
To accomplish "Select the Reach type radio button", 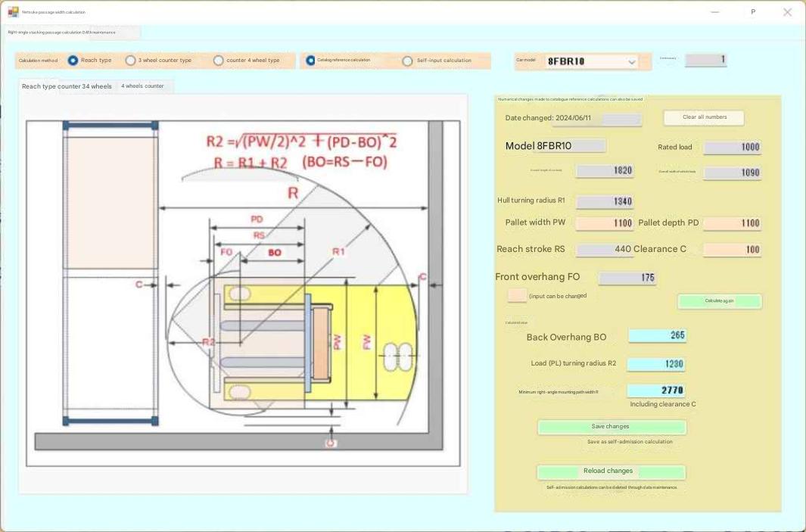I will pos(73,61).
